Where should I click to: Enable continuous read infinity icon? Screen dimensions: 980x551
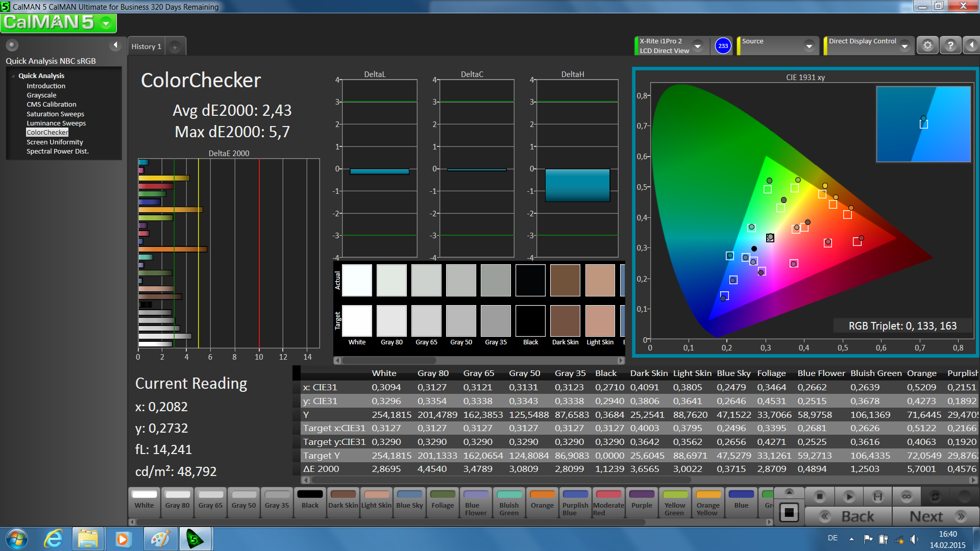[906, 496]
